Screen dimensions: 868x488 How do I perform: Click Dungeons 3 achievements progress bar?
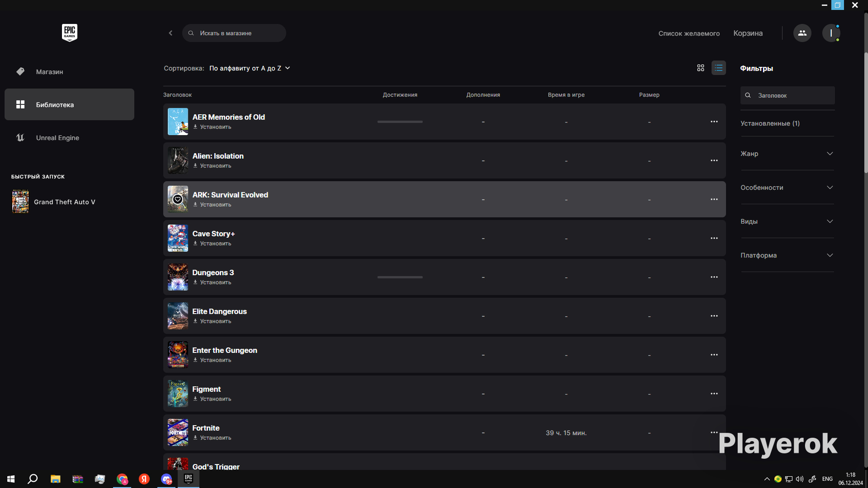[x=400, y=277]
